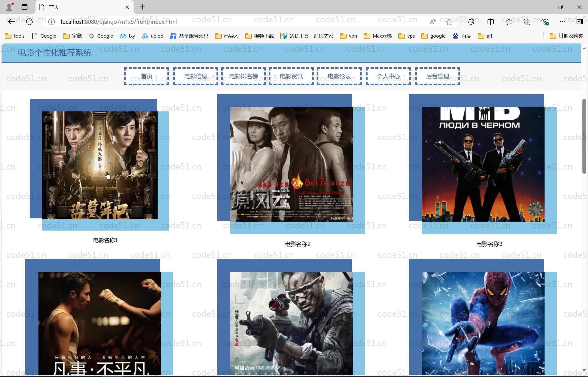Open Edge settings and more menu
The image size is (588, 377).
(563, 22)
